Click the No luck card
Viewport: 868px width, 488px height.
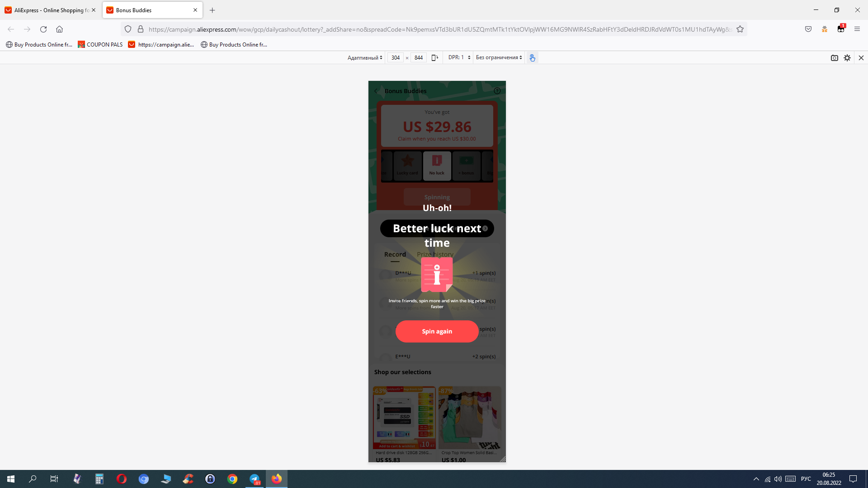[437, 166]
